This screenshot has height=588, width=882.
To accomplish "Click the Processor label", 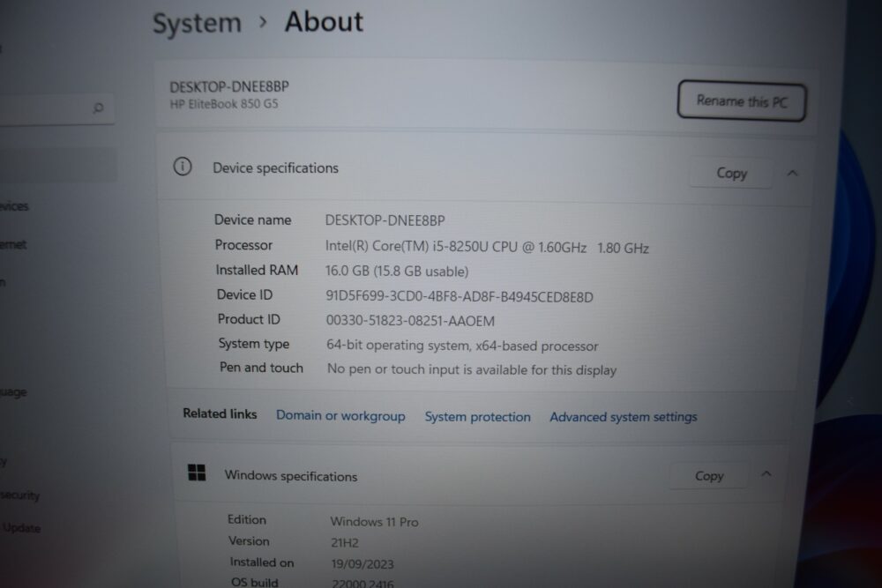I will click(x=243, y=245).
